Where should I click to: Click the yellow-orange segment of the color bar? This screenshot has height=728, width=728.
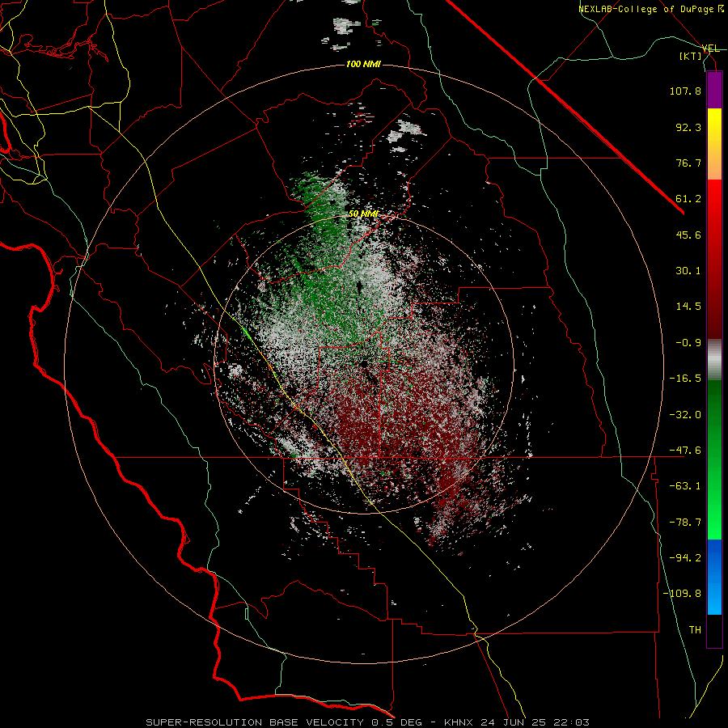[714, 144]
